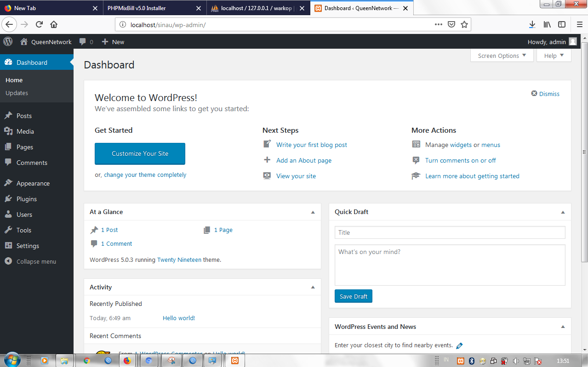Open Tools in the sidebar menu

pyautogui.click(x=37, y=230)
